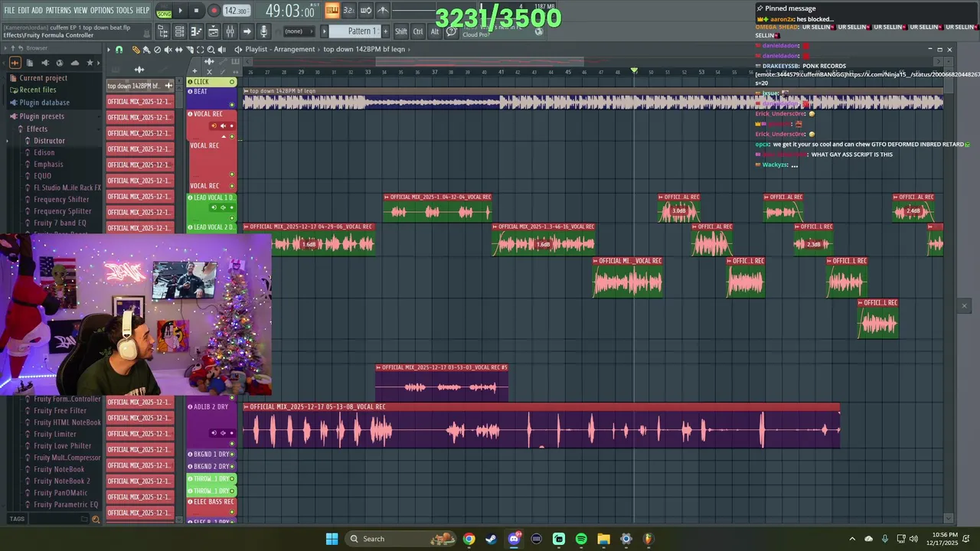Click the audio waveform tab icon in Browser
Screen dimensions: 980x551
pyautogui.click(x=15, y=63)
